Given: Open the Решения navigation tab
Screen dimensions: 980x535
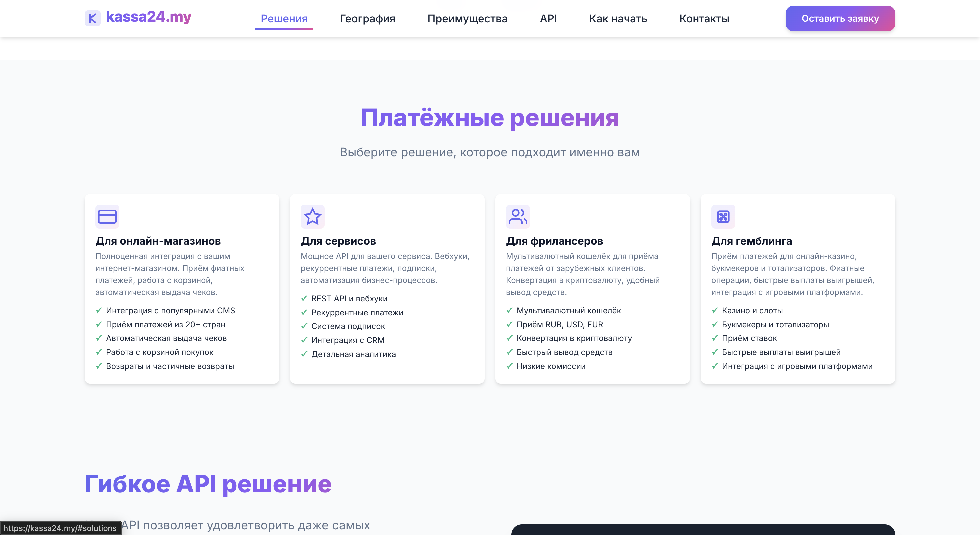Looking at the screenshot, I should coord(284,18).
